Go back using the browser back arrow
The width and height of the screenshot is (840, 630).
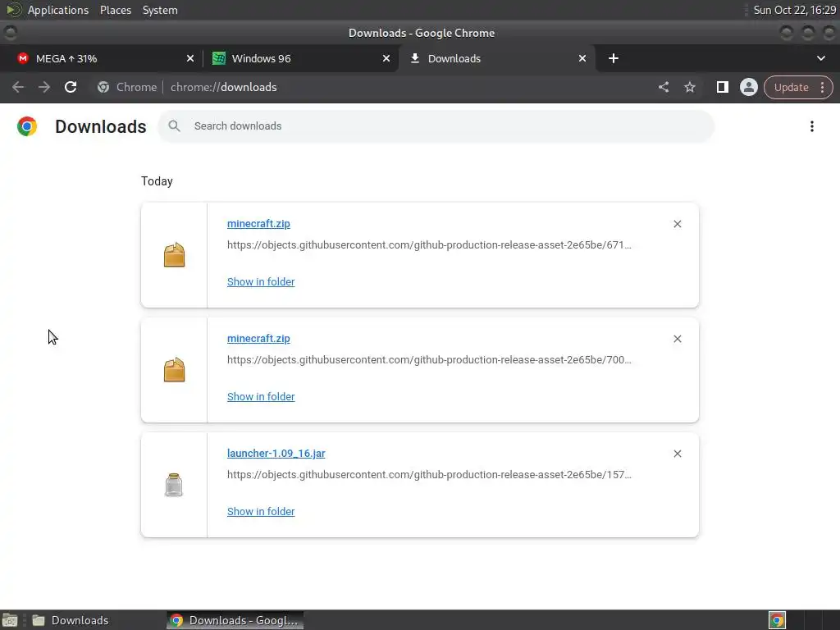18,87
